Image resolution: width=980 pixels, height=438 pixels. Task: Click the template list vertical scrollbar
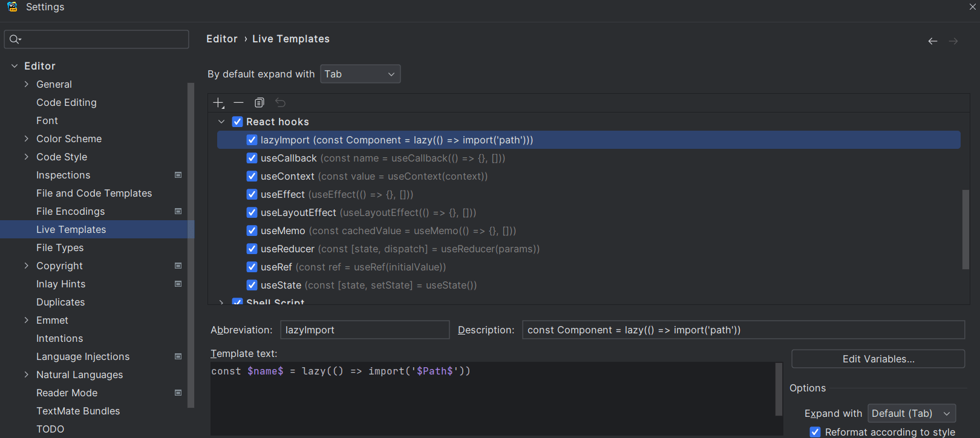[x=965, y=230]
